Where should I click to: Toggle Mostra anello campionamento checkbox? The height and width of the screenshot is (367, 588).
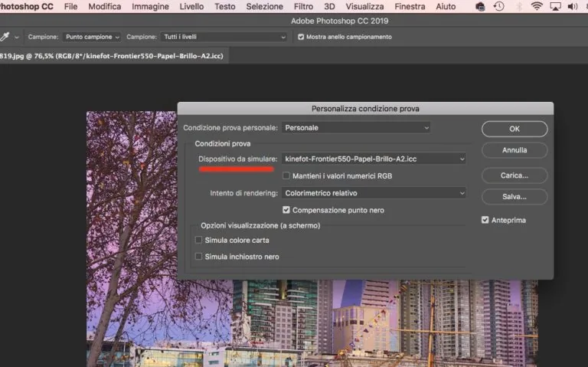(x=301, y=37)
